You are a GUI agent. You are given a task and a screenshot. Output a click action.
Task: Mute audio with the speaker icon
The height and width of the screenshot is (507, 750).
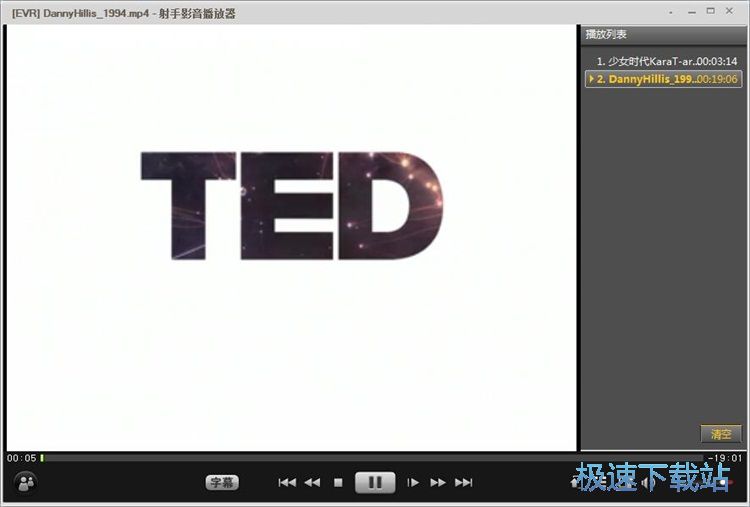click(646, 483)
